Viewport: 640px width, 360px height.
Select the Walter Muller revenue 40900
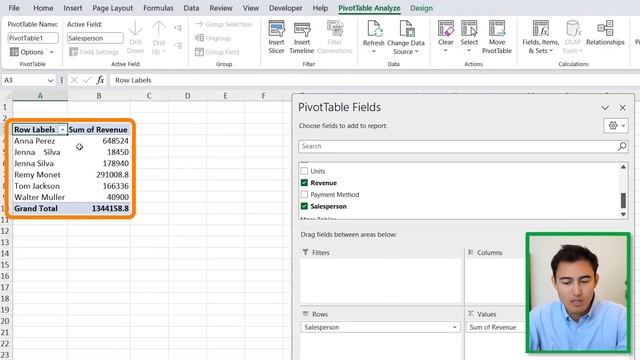[x=99, y=197]
